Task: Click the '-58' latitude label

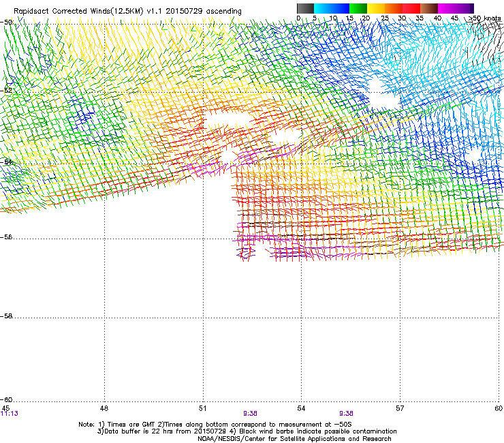Action: [x=6, y=316]
